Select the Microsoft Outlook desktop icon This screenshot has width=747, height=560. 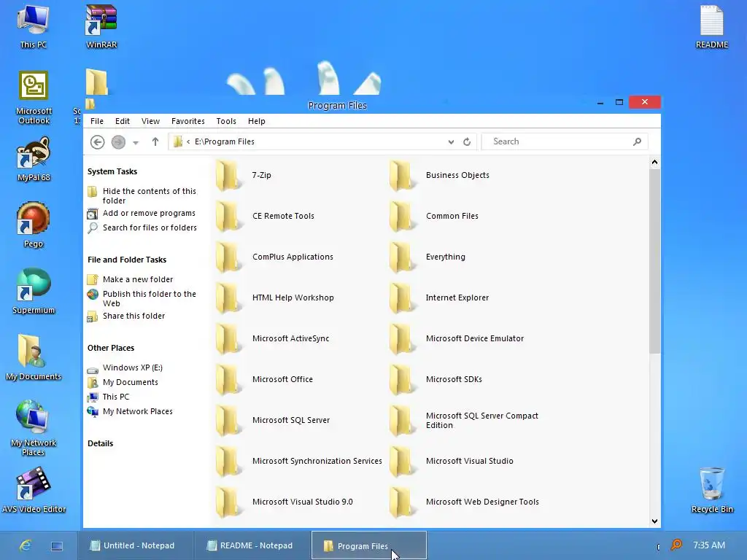pyautogui.click(x=34, y=98)
